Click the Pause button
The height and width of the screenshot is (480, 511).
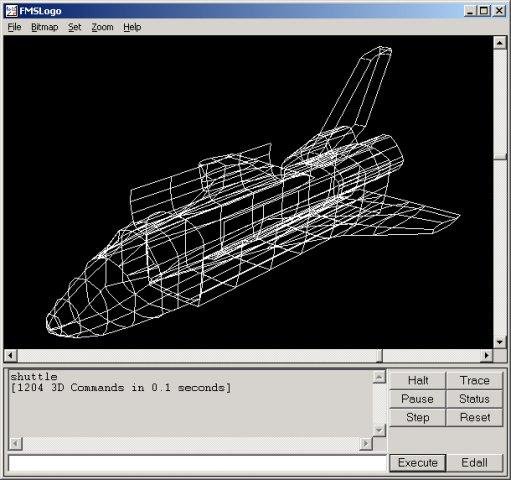point(417,399)
